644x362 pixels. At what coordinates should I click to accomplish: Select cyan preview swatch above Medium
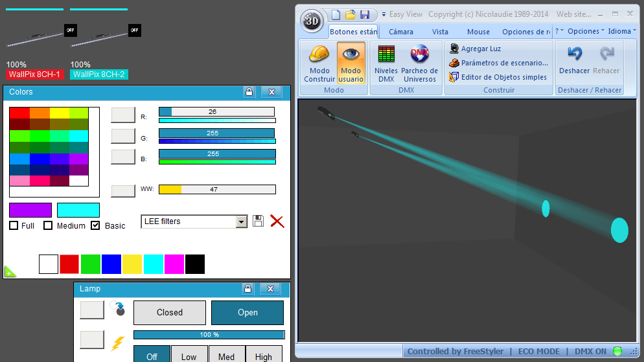78,210
